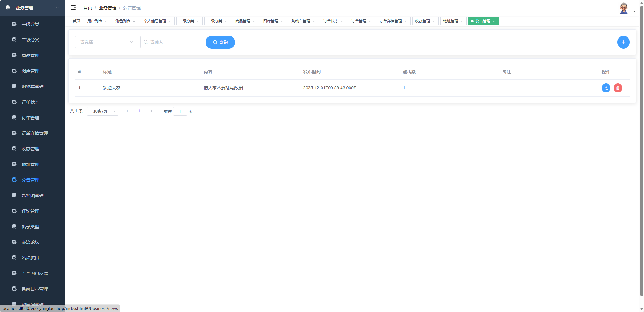This screenshot has width=644, height=312.
Task: Click the document icon beside 一级分类
Action: point(14,24)
